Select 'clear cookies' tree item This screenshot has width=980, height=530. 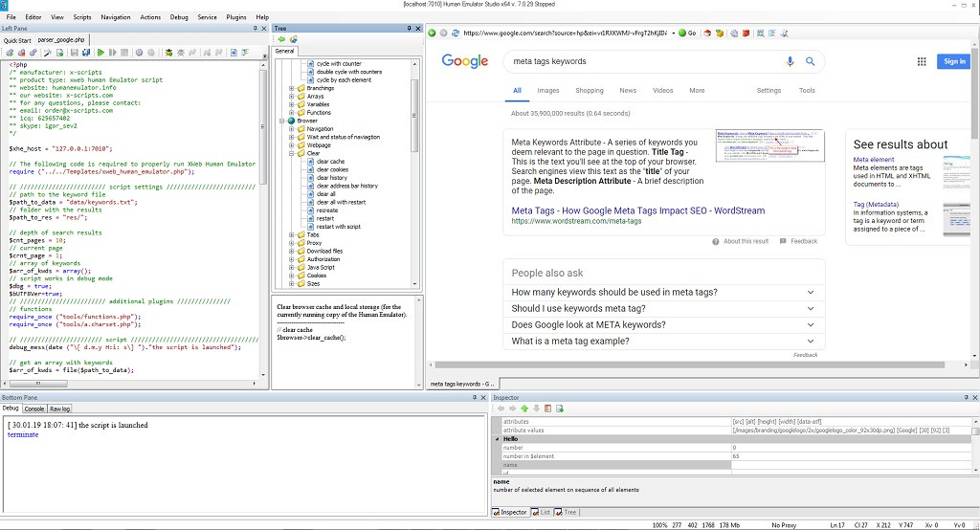[x=332, y=169]
